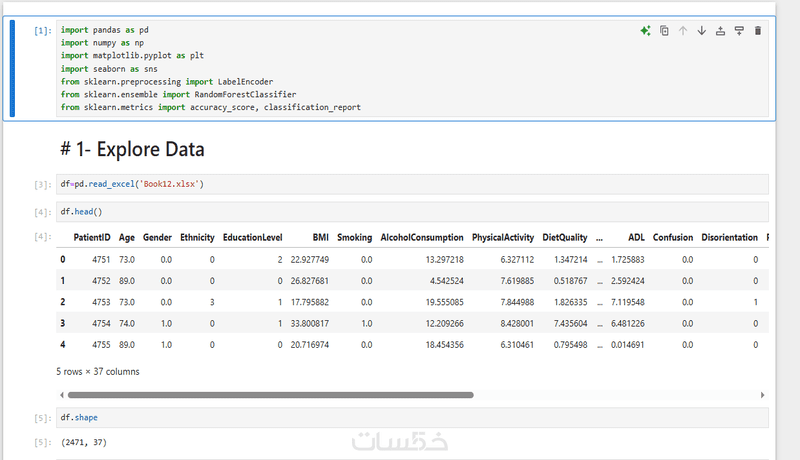Delete the cell with the trash icon
This screenshot has width=800, height=460.
(x=758, y=31)
